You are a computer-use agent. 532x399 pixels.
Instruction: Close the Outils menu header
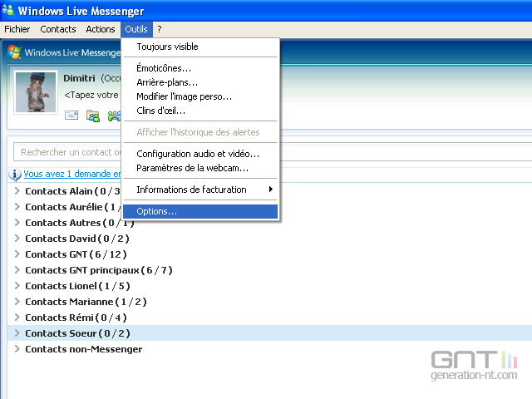(136, 29)
